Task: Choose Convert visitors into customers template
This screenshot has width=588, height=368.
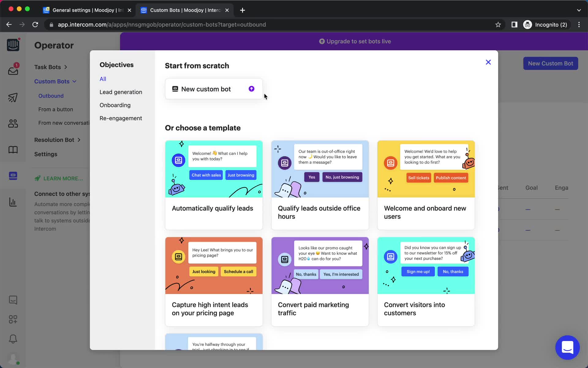Action: tap(426, 282)
